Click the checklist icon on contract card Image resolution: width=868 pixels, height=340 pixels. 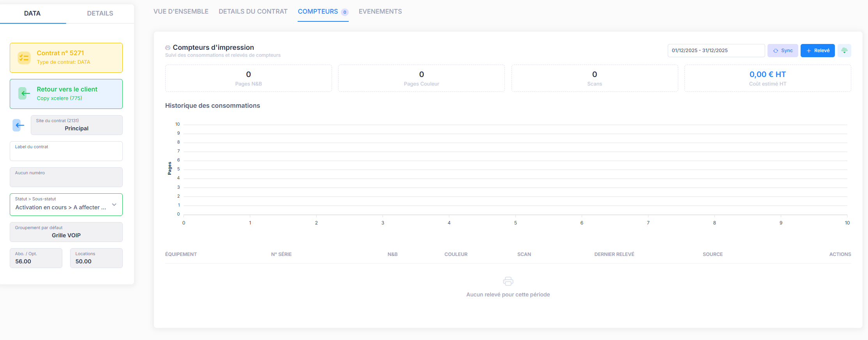click(x=24, y=58)
